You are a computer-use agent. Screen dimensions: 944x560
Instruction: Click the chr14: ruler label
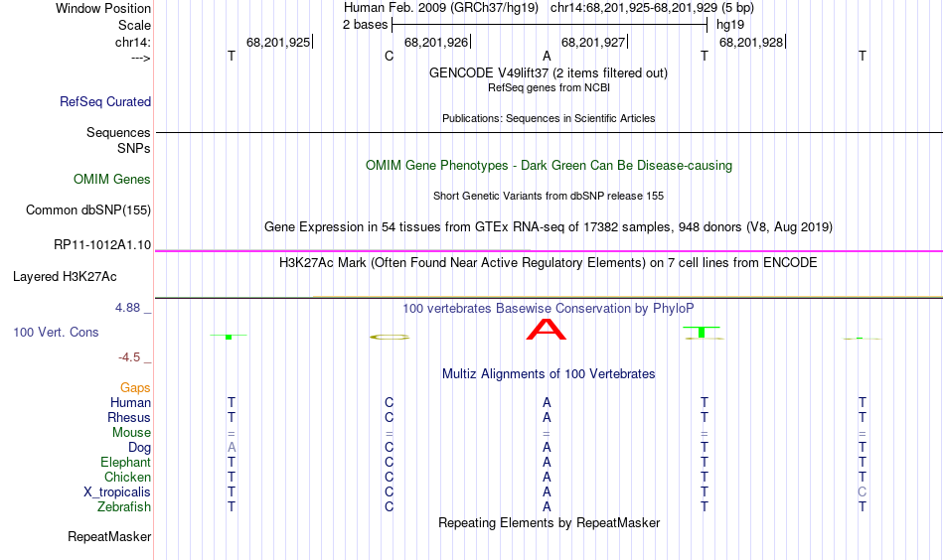[133, 42]
